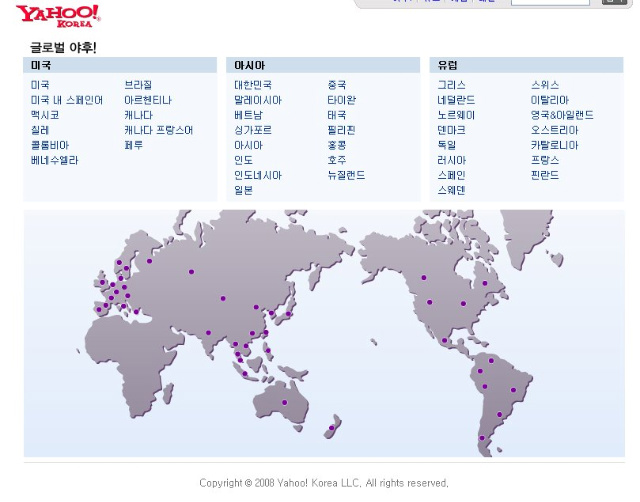Visit the 말레이시아 link
Screen dimensions: 640x502
[x=258, y=100]
